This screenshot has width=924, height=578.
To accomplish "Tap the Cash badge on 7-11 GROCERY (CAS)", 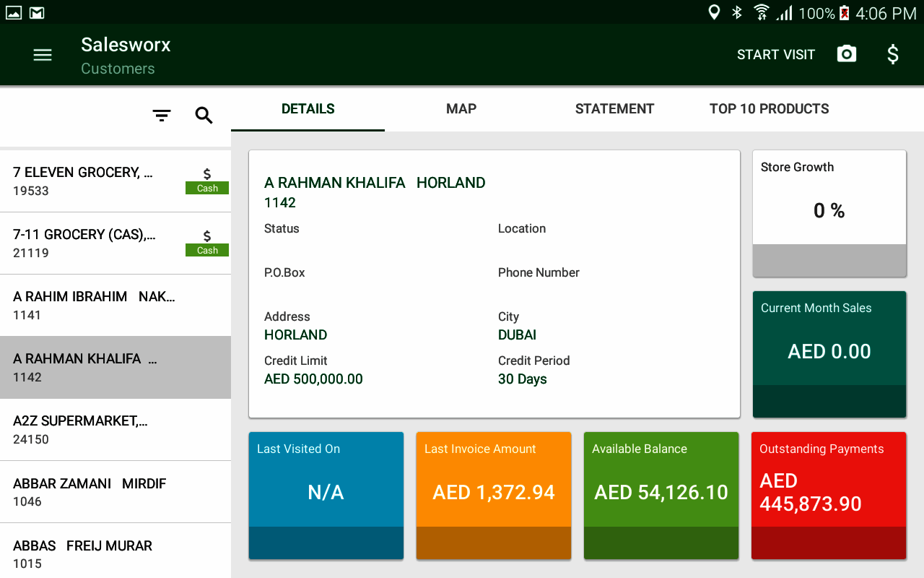I will click(207, 250).
